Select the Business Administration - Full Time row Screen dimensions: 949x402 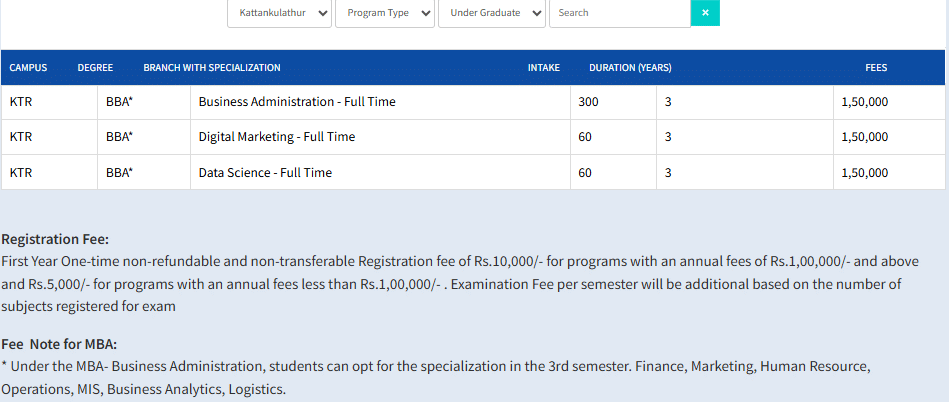pyautogui.click(x=297, y=102)
